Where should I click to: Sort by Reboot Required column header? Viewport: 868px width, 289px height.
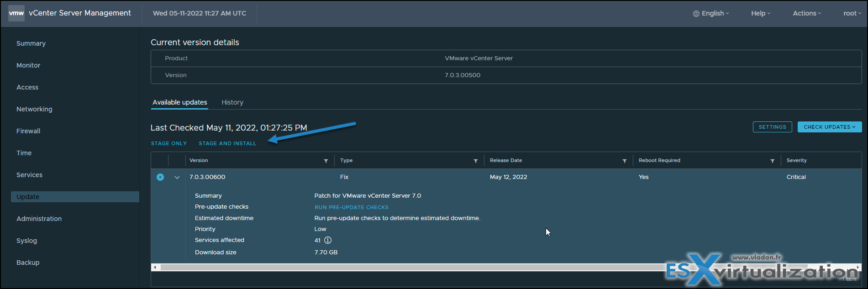pos(659,161)
